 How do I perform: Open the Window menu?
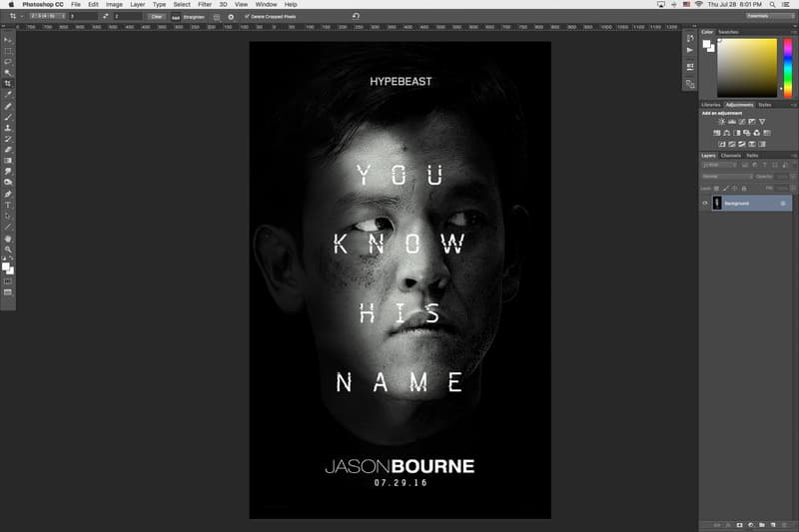(x=266, y=5)
